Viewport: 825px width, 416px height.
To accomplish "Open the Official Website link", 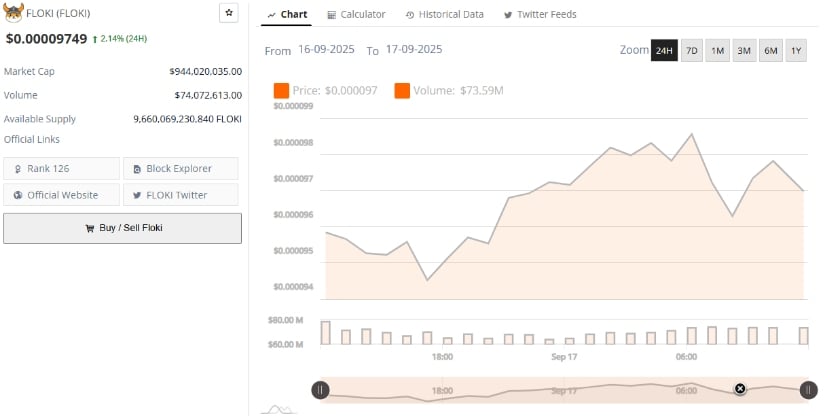I will tap(62, 195).
